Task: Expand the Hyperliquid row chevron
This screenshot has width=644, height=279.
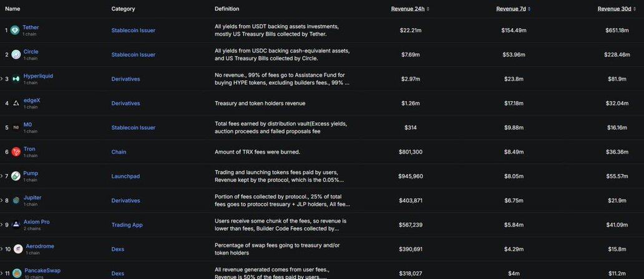Action: 2,79
